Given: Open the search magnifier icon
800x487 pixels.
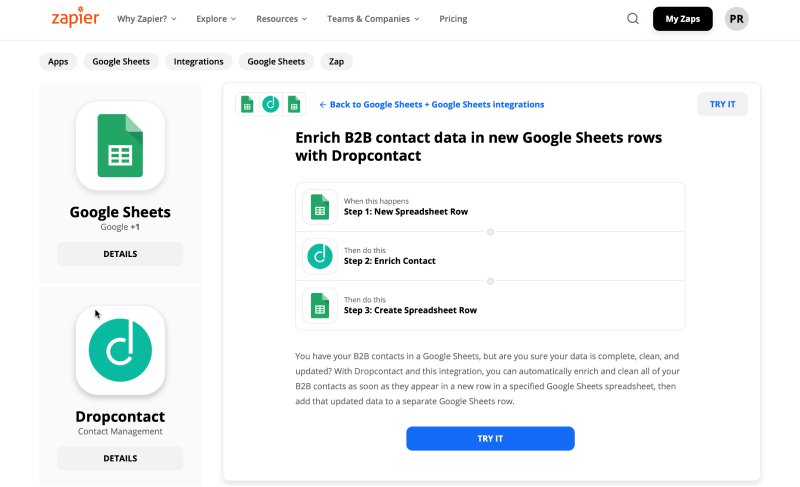Looking at the screenshot, I should point(633,19).
